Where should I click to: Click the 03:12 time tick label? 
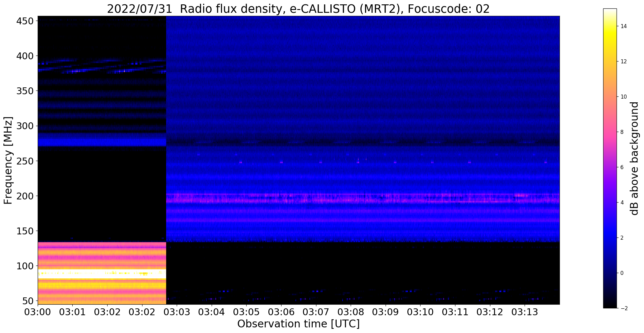[x=490, y=312]
